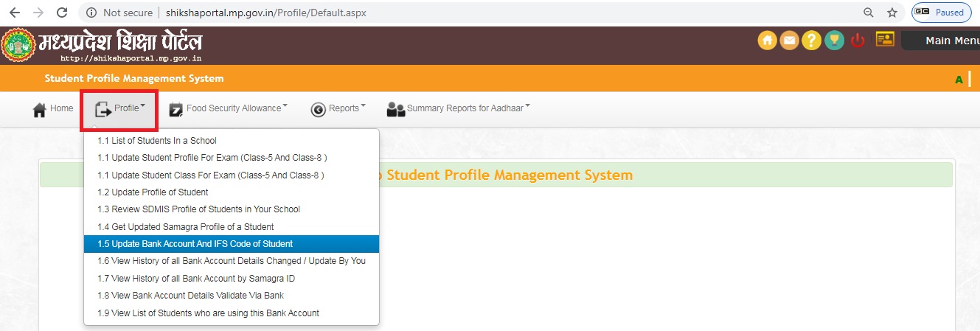Open the trophy awards icon

pos(834,41)
